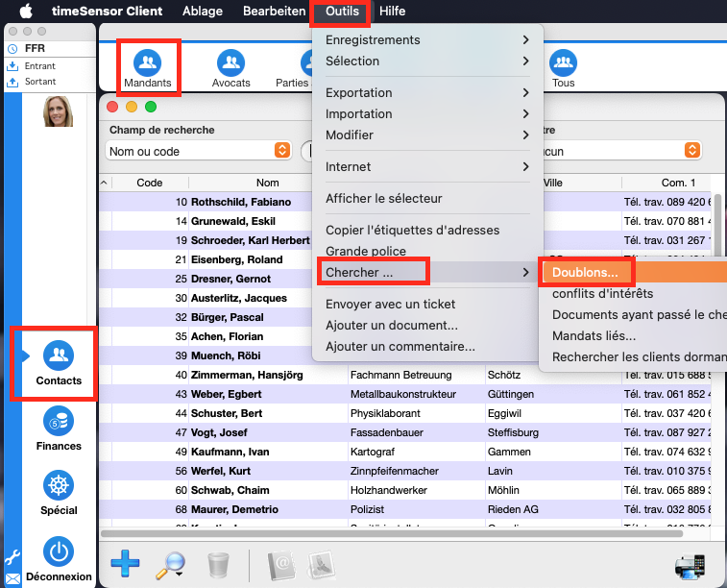Screen dimensions: 727x588
Task: Expand the Modifier submenu
Action: (x=427, y=135)
